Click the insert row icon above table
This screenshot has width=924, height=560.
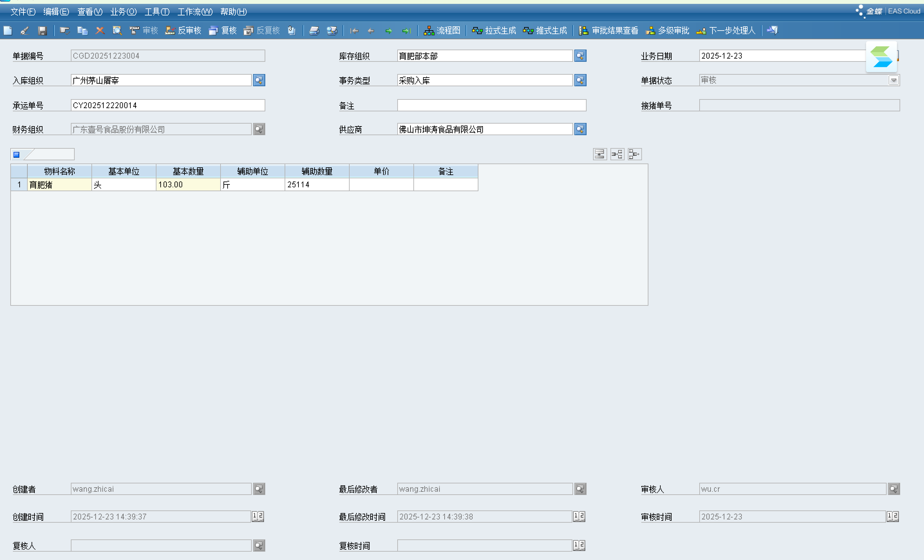tap(599, 154)
